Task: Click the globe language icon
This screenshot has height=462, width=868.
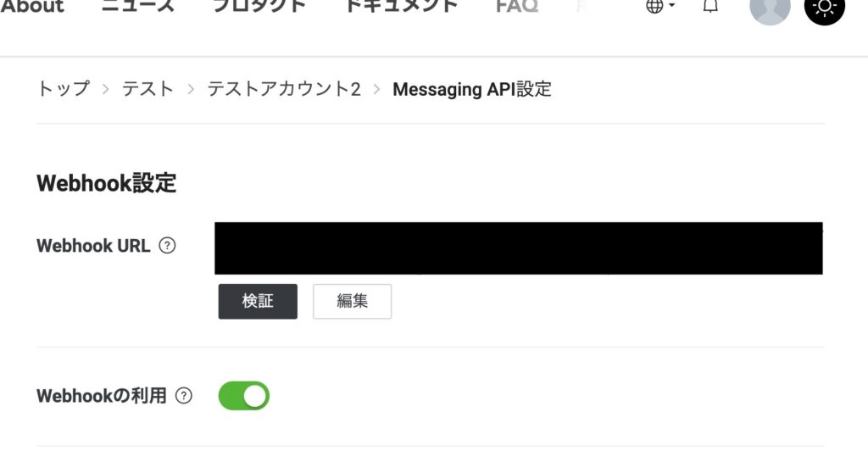Action: 655,6
